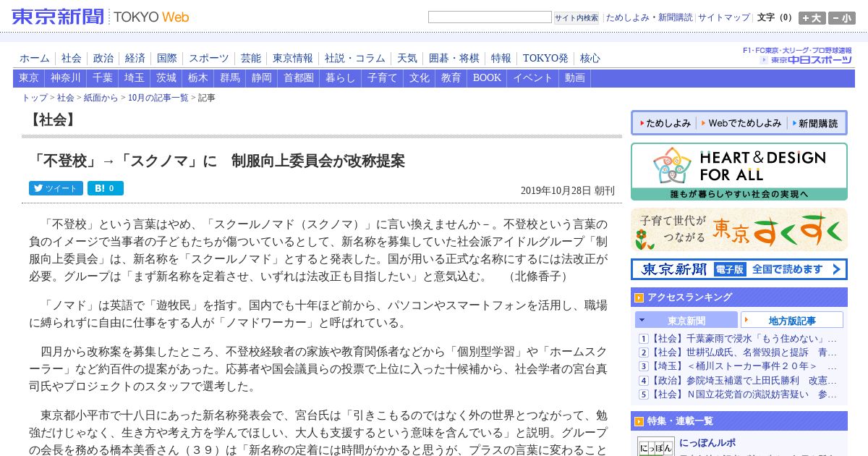Screen dimensions: 868x456
Task: Decrease text size with 小 button
Action: click(842, 18)
